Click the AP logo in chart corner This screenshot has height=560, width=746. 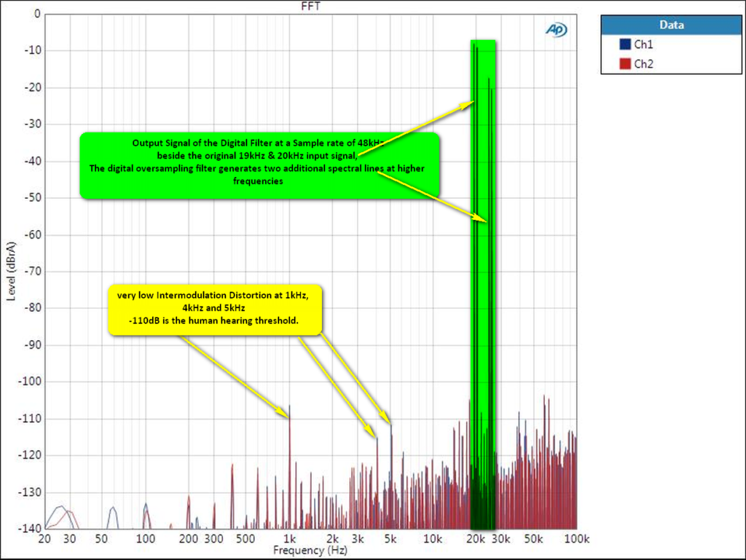tap(555, 29)
